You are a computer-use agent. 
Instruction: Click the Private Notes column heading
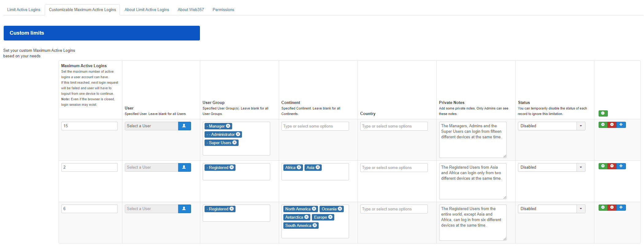click(451, 102)
